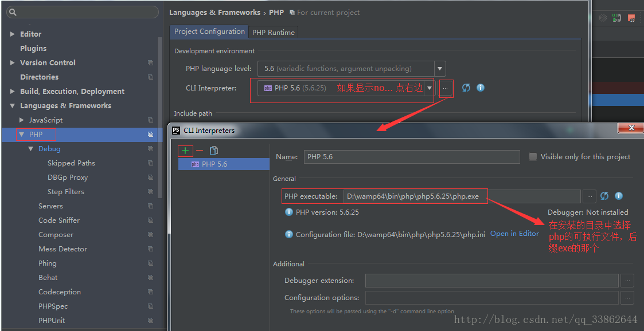The height and width of the screenshot is (331, 644).
Task: Click 'Debugger: Not installed' text
Action: pyautogui.click(x=588, y=212)
